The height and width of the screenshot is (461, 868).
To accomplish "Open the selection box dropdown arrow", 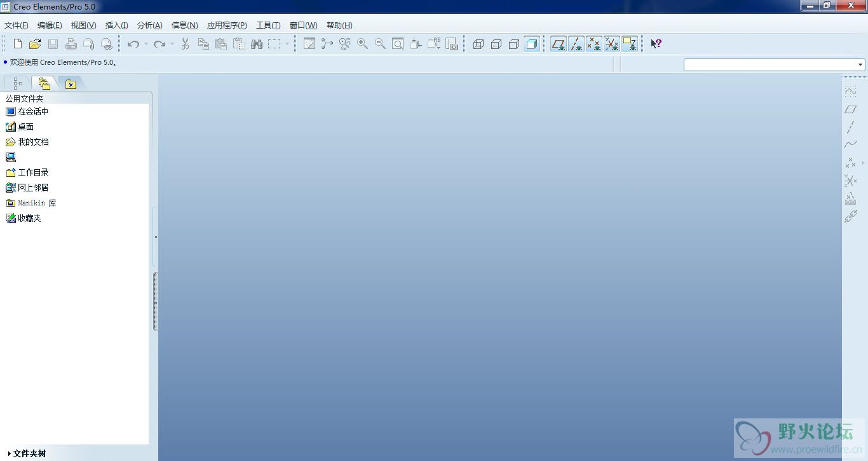I will click(287, 44).
